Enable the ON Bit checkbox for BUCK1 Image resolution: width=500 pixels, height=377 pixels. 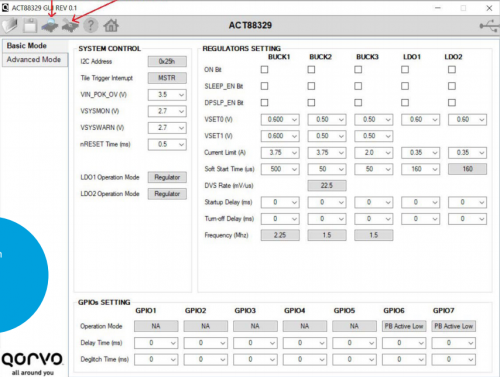coord(264,69)
